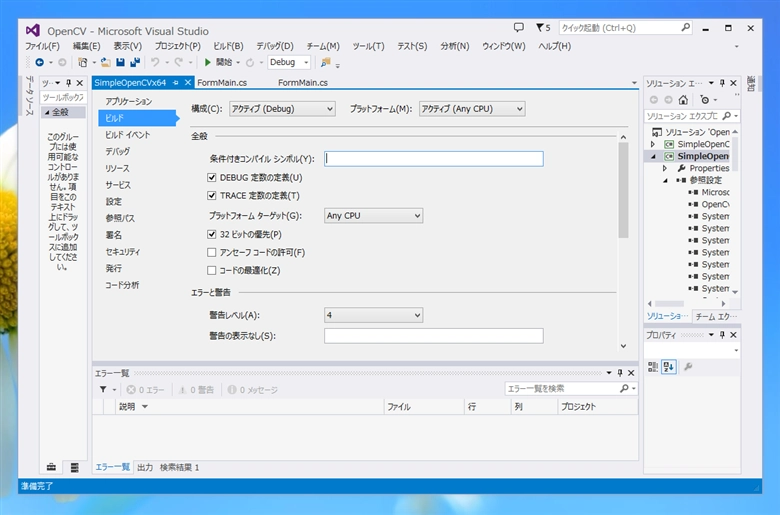Open the 構成 configuration dropdown
The width and height of the screenshot is (780, 515).
point(282,108)
